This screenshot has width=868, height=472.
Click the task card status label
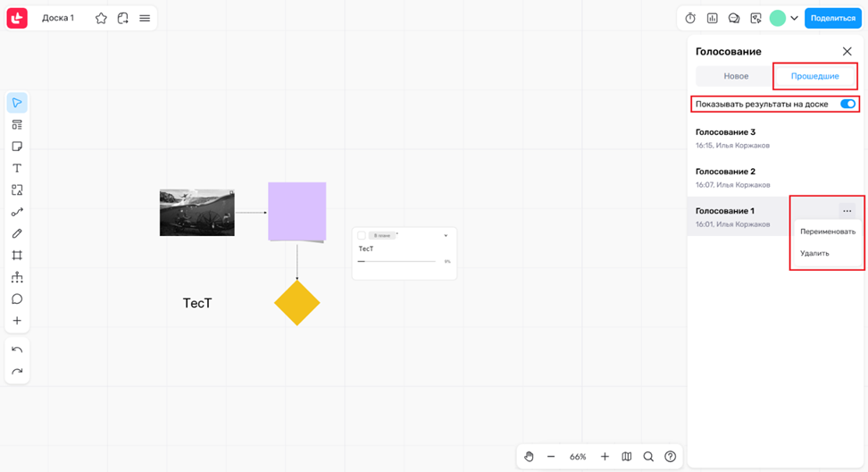point(382,235)
